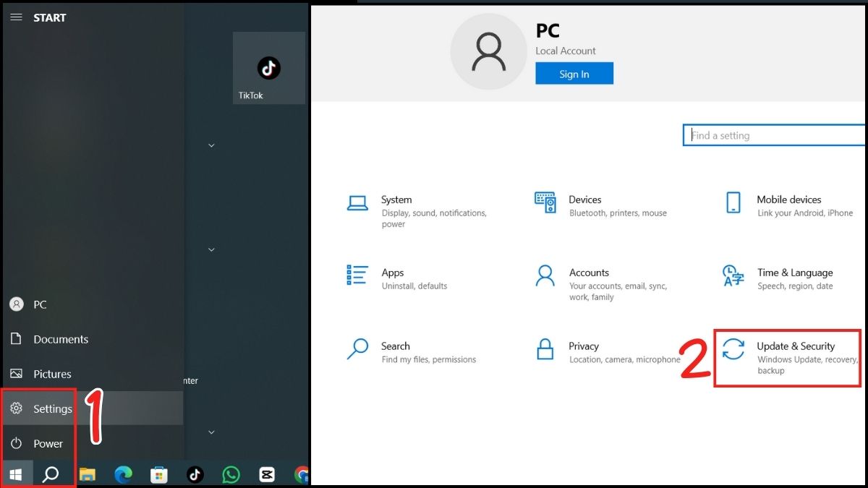Expand the top group chevron in Start menu
This screenshot has width=868, height=488.
coord(210,145)
